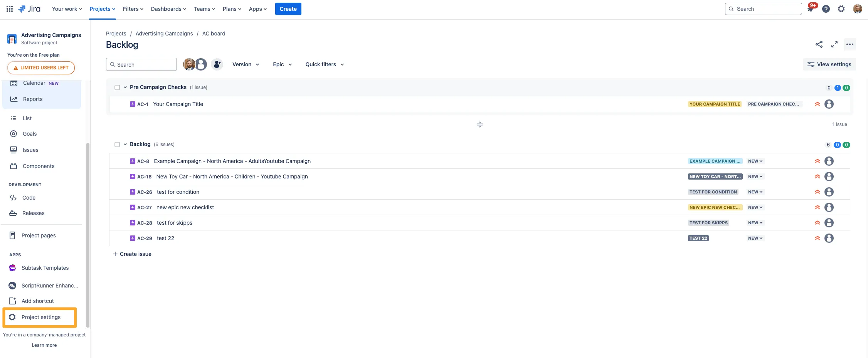Screen dimensions: 868x358
Task: Open the three-dot more actions menu
Action: pyautogui.click(x=849, y=44)
